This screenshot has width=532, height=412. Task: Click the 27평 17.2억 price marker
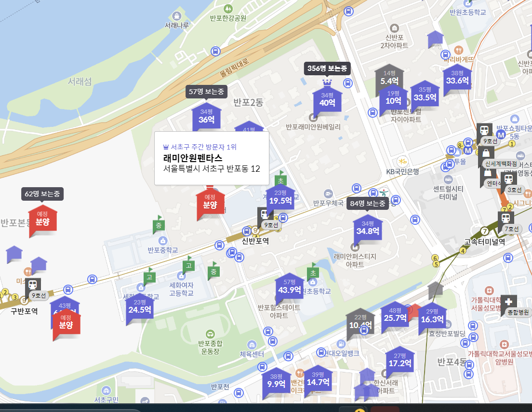pos(399,361)
